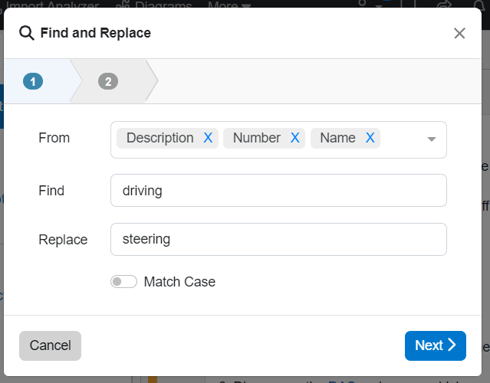Open Import Analyzer in background toolbar
The image size is (490, 383).
(x=53, y=5)
